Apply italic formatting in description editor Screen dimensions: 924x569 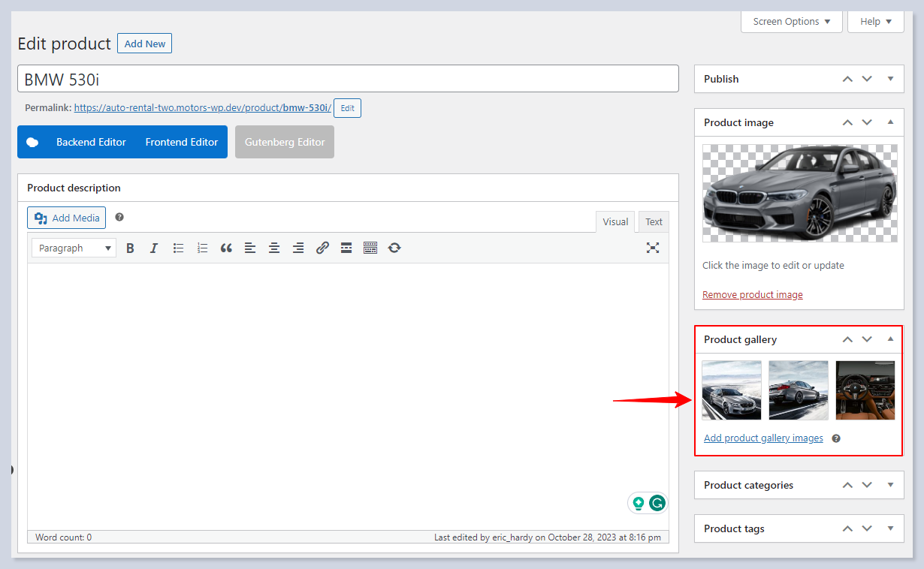[154, 248]
